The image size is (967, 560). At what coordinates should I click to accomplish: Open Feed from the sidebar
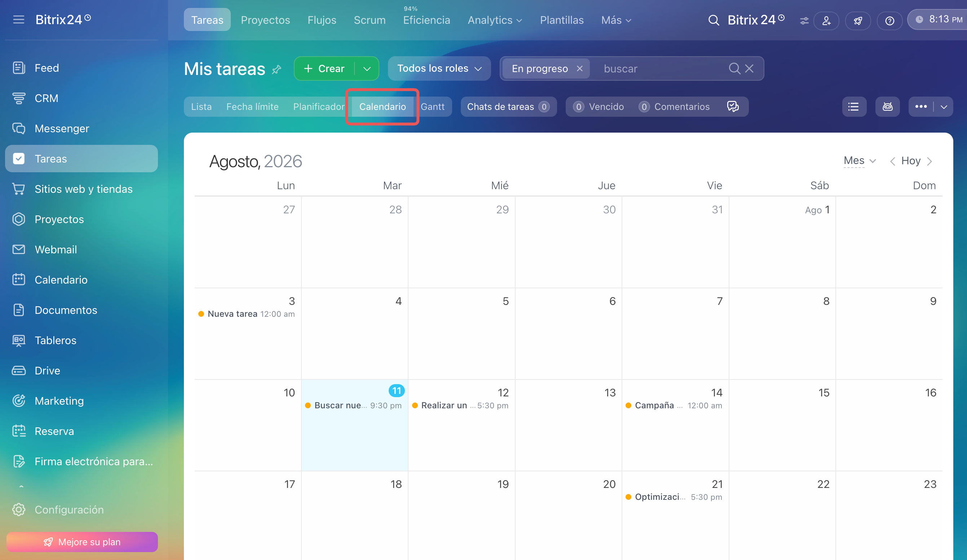click(x=47, y=68)
